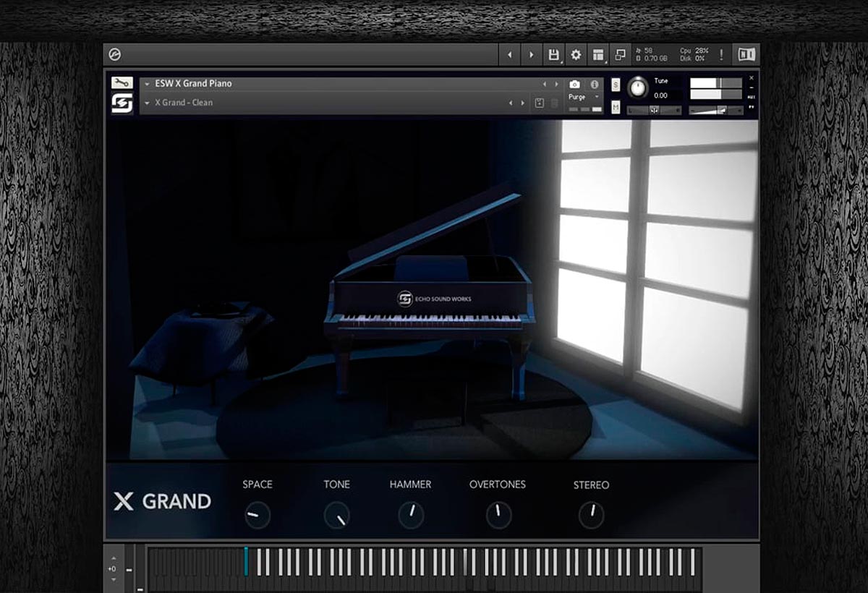Click the OVERTONES knob

[498, 515]
